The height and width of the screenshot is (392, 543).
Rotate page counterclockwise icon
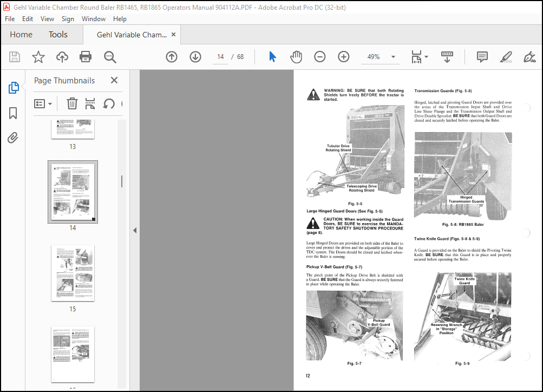[x=109, y=103]
